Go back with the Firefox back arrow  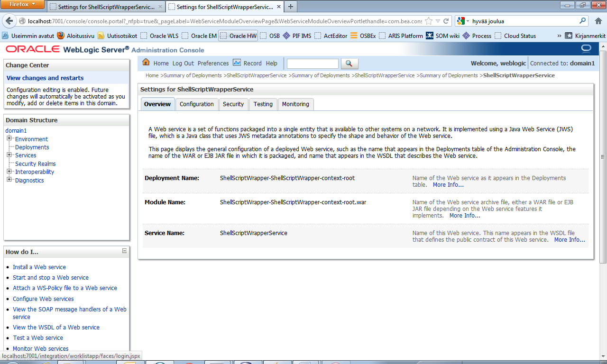pyautogui.click(x=10, y=21)
